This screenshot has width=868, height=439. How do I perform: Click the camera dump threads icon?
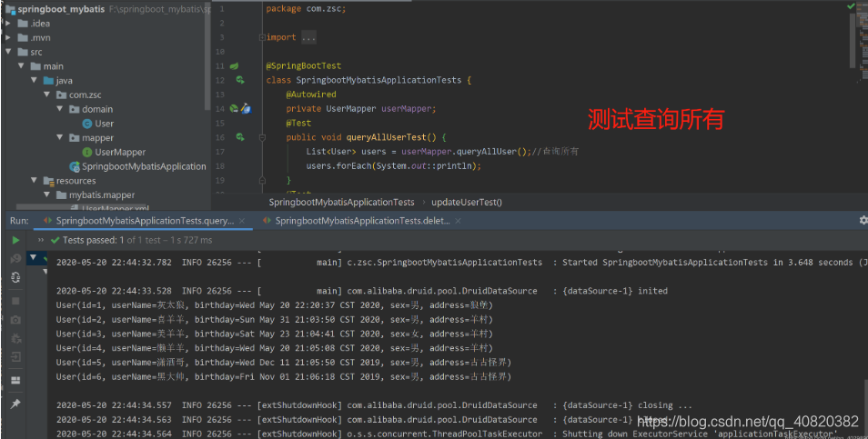point(15,320)
